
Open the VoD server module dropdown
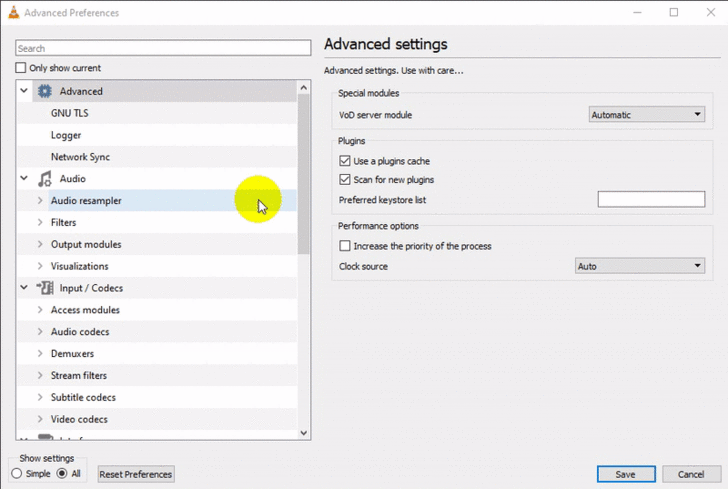[647, 114]
